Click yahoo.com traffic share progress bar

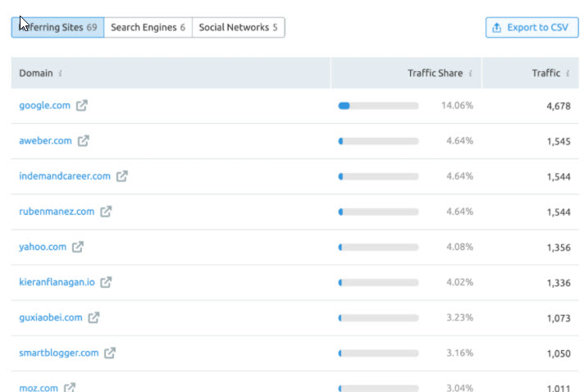[x=378, y=247]
